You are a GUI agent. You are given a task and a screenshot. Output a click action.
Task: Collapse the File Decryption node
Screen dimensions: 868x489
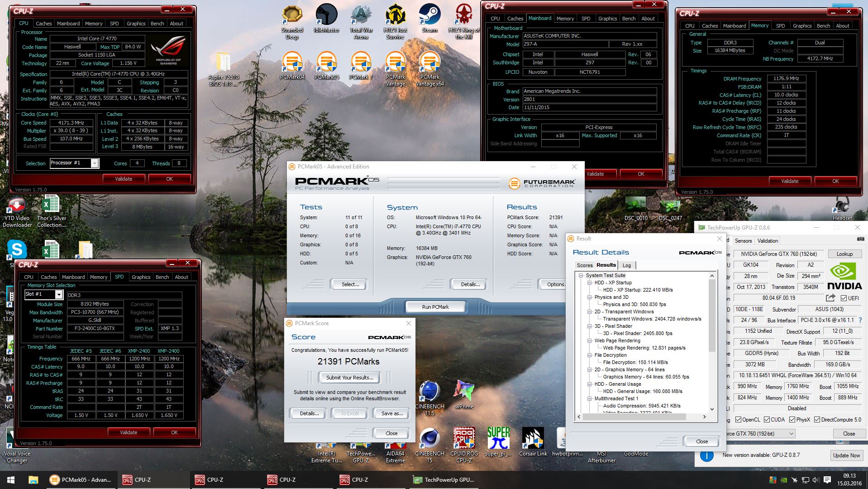click(x=590, y=355)
